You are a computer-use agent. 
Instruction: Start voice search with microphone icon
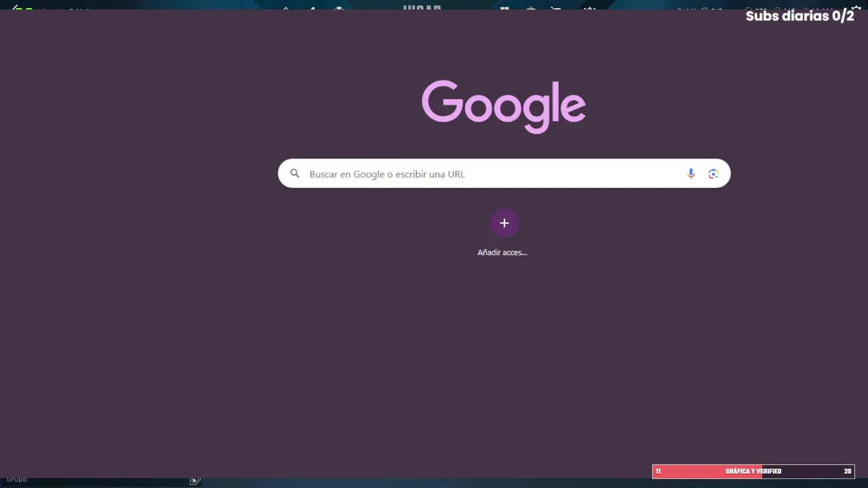tap(690, 174)
